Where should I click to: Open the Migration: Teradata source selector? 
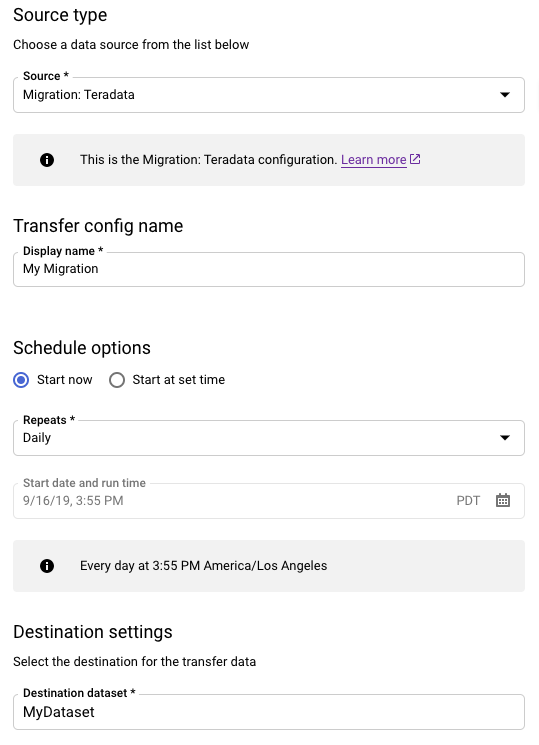click(x=269, y=95)
